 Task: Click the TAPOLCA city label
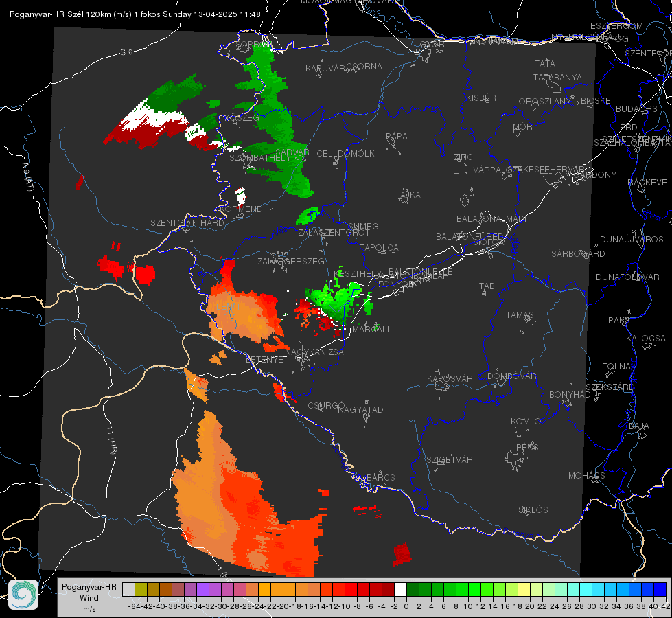tap(379, 247)
